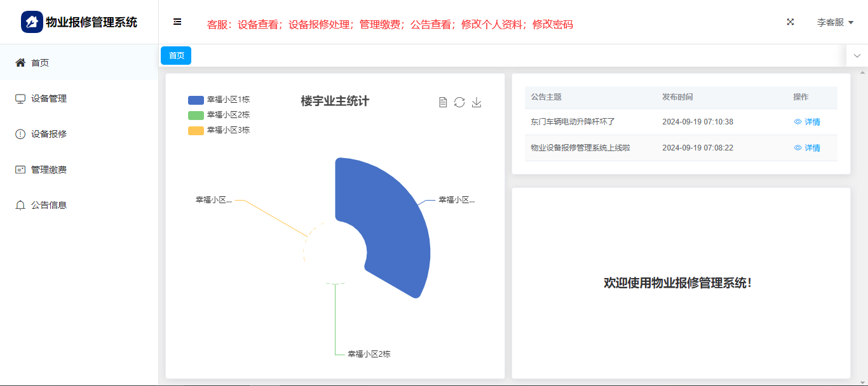Download the chart as image
Image resolution: width=868 pixels, height=386 pixels.
[477, 102]
